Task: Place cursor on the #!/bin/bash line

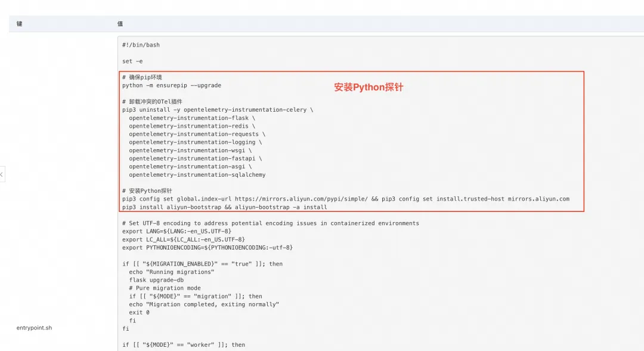Action: point(141,45)
